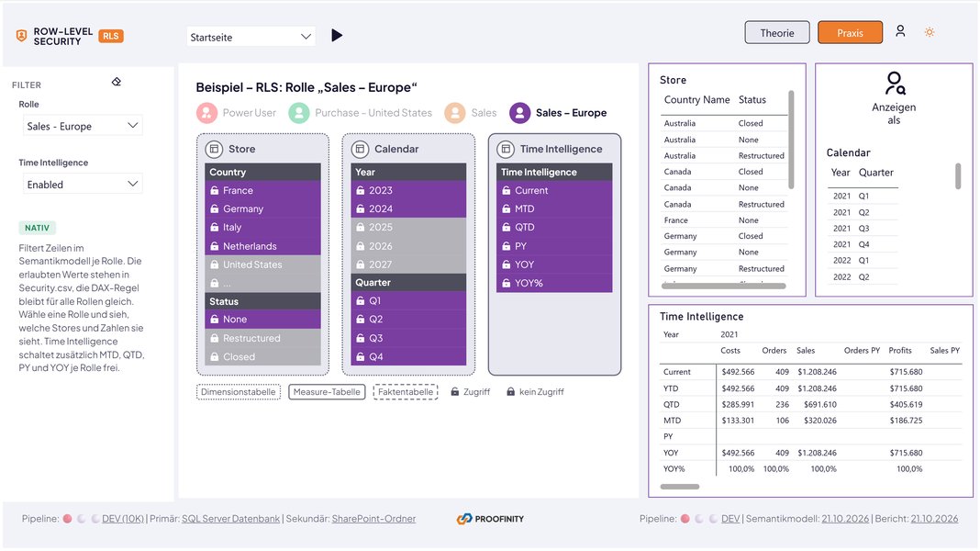Select the Italy row in Store card

(x=262, y=227)
